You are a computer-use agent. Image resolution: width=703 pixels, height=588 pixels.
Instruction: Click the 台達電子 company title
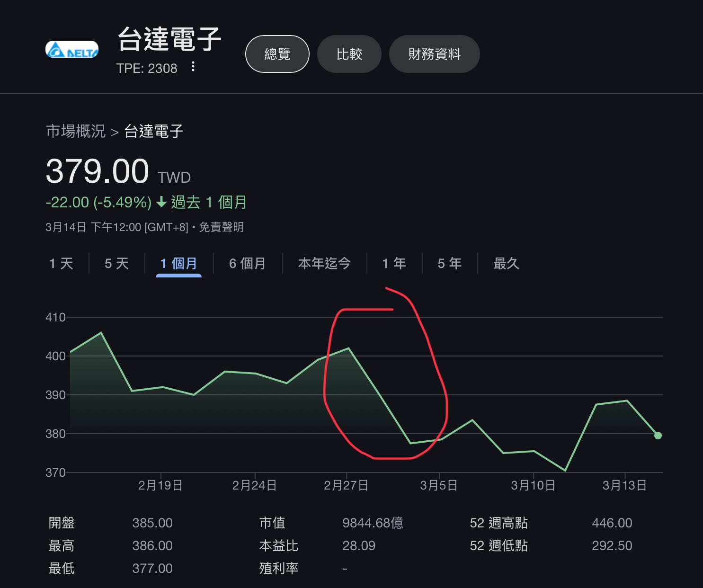tap(169, 38)
